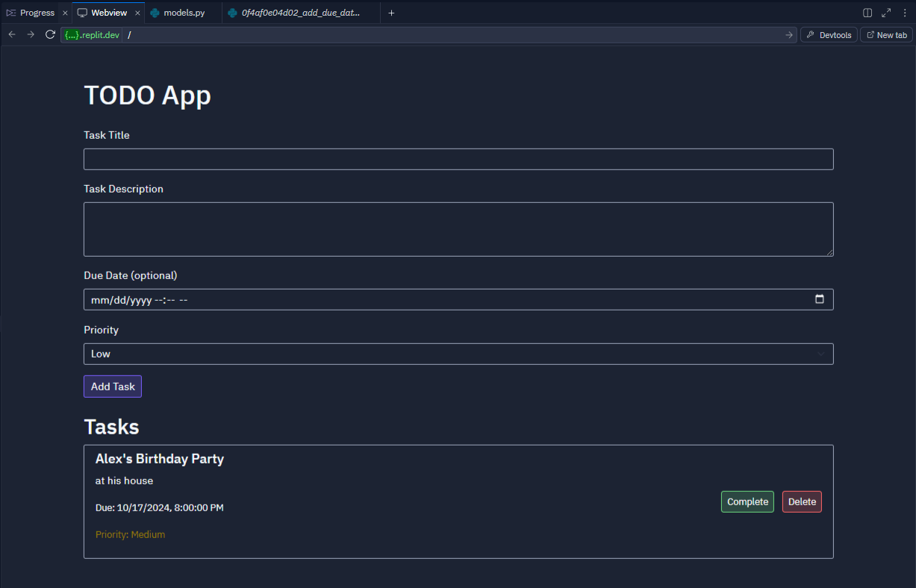Click the Add Task button
916x588 pixels.
(x=113, y=387)
